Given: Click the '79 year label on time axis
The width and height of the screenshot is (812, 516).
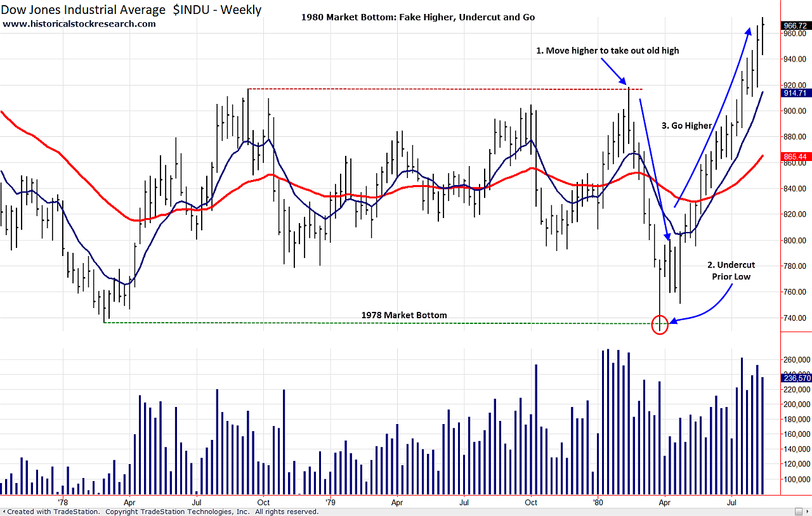Looking at the screenshot, I should tap(330, 502).
